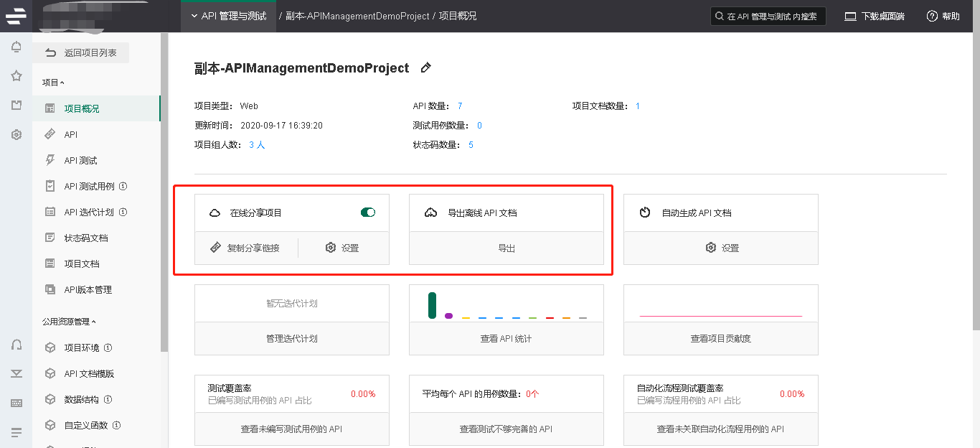Toggle the 在线分享项目 switch off
The image size is (980, 448).
pyautogui.click(x=367, y=213)
